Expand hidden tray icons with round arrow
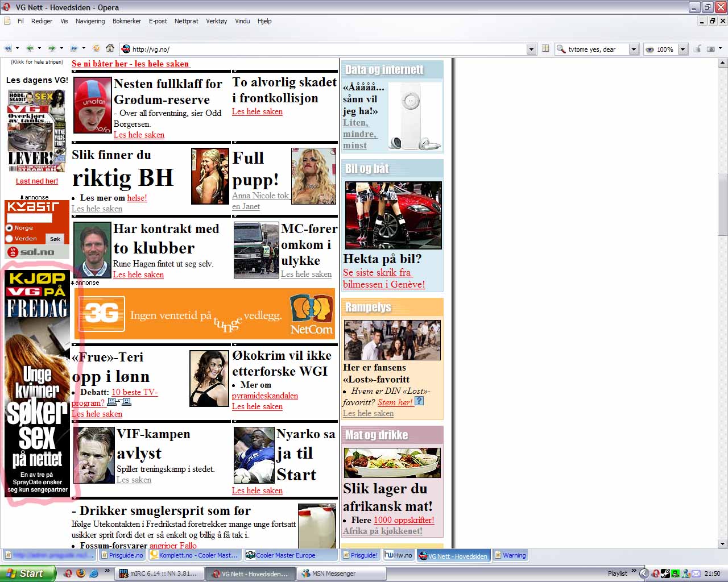This screenshot has width=728, height=582. (x=644, y=573)
